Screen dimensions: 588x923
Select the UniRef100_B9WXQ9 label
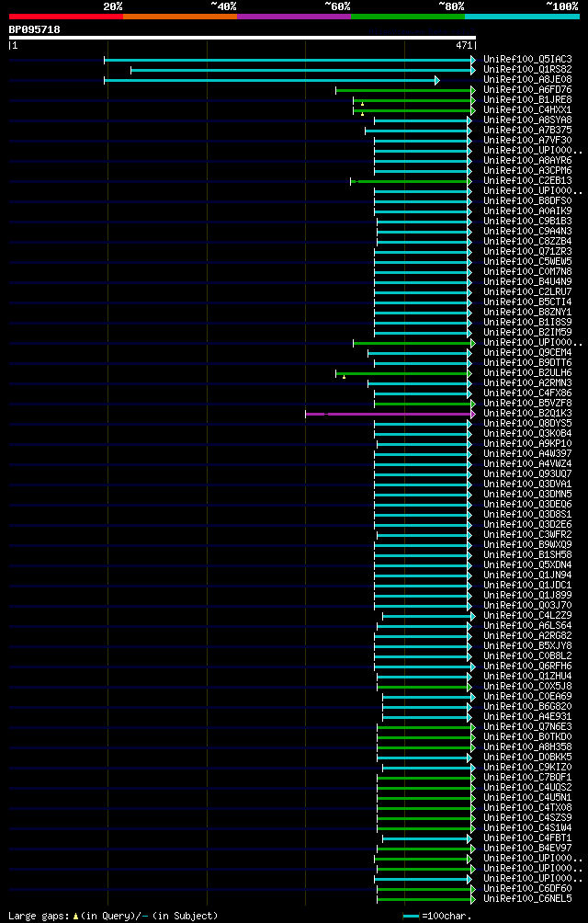527,544
